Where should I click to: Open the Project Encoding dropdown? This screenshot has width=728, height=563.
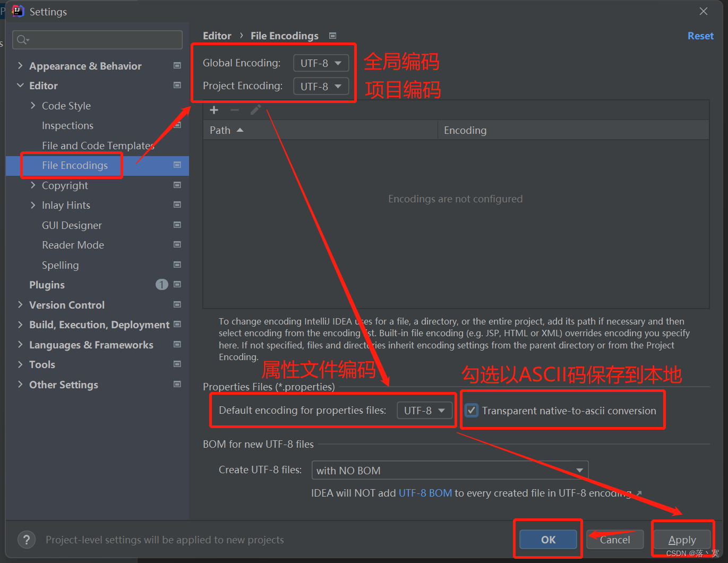coord(321,86)
